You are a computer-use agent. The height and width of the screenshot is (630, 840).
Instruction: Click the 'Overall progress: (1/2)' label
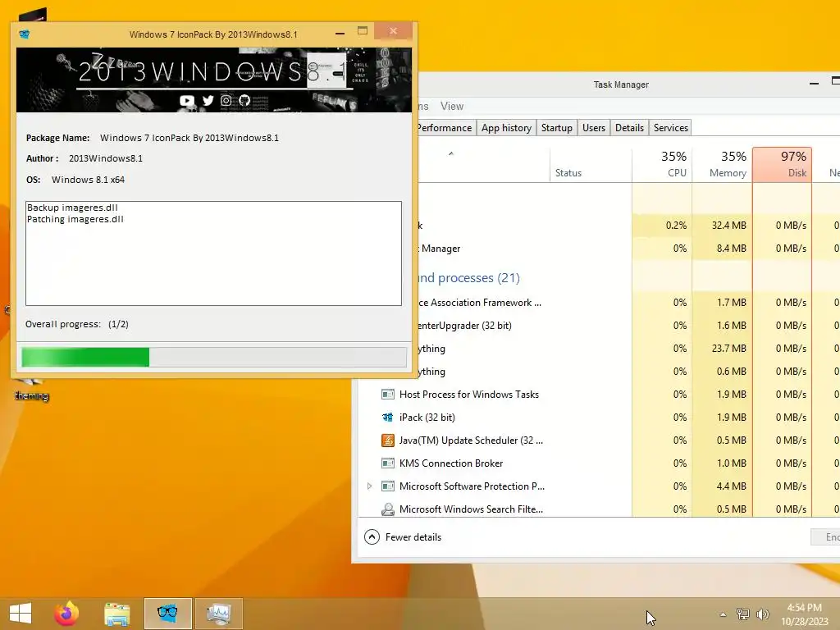[x=77, y=324]
